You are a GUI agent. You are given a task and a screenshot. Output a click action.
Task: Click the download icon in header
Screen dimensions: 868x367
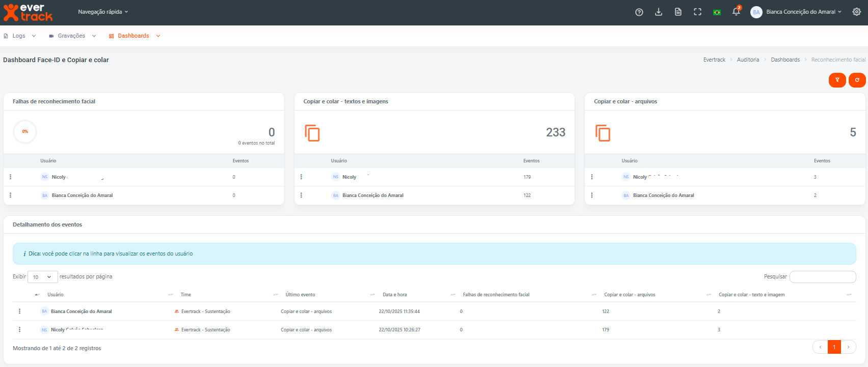(x=659, y=12)
